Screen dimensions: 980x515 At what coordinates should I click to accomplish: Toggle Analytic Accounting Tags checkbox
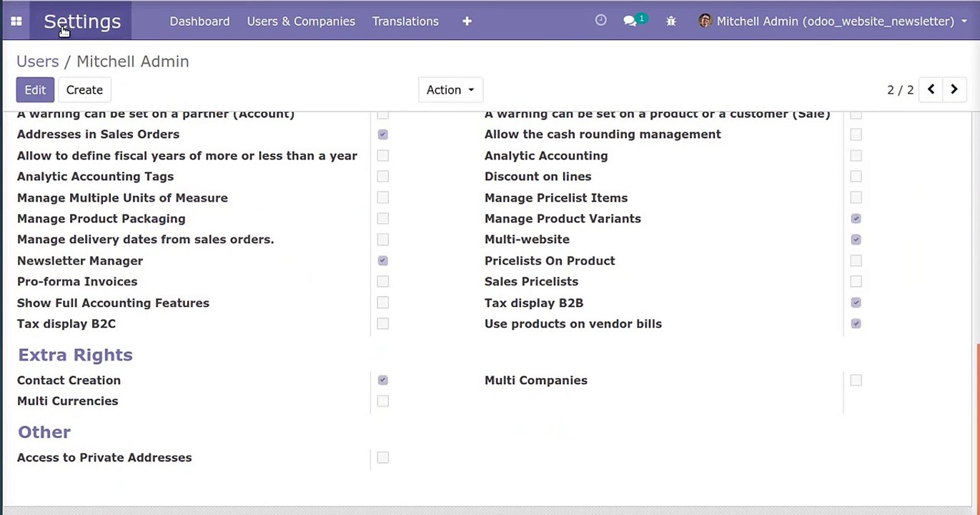click(x=383, y=177)
